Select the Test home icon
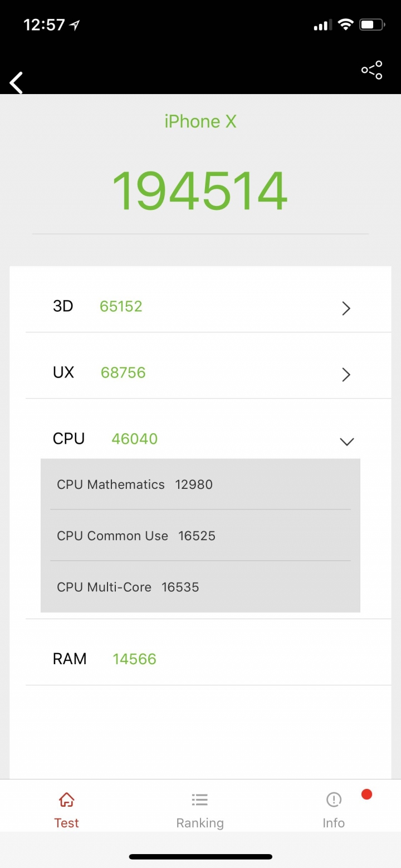 tap(66, 800)
